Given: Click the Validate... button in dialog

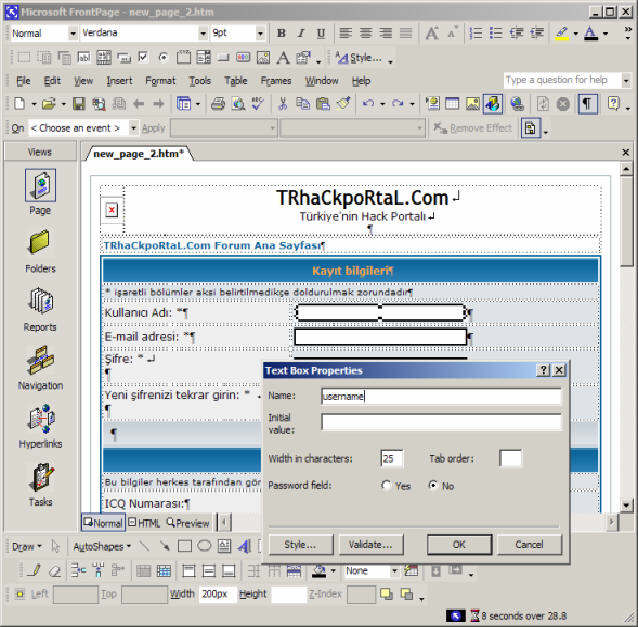Looking at the screenshot, I should click(370, 544).
